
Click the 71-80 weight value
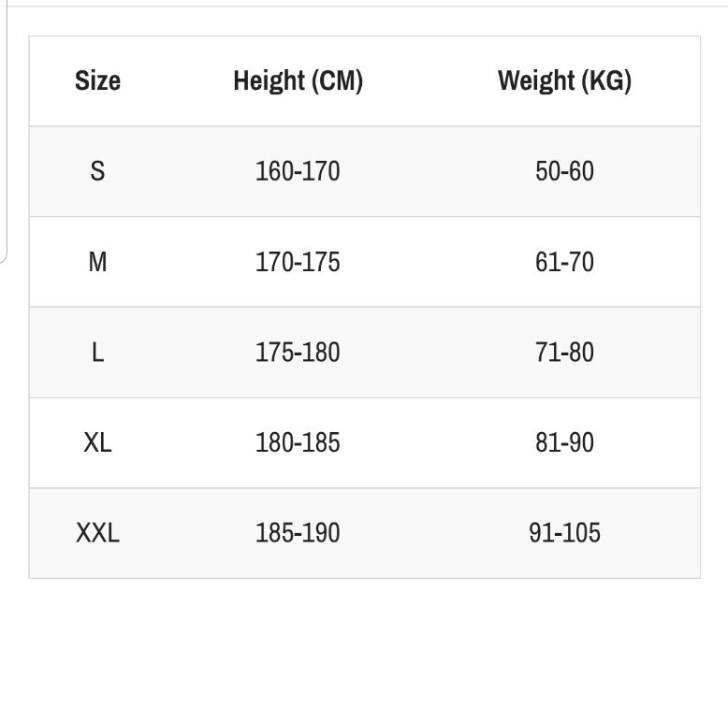coord(564,353)
